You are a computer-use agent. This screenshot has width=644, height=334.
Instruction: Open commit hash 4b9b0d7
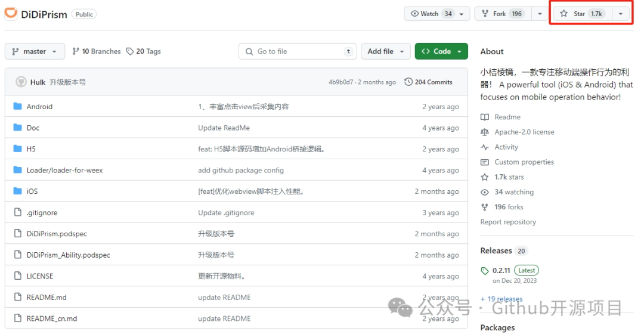[x=340, y=82]
